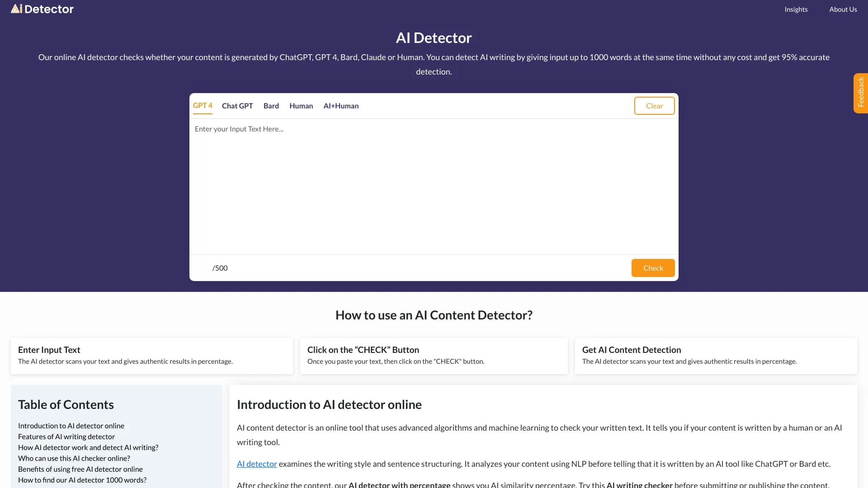Select the Bard detection mode
The height and width of the screenshot is (488, 868).
(271, 105)
